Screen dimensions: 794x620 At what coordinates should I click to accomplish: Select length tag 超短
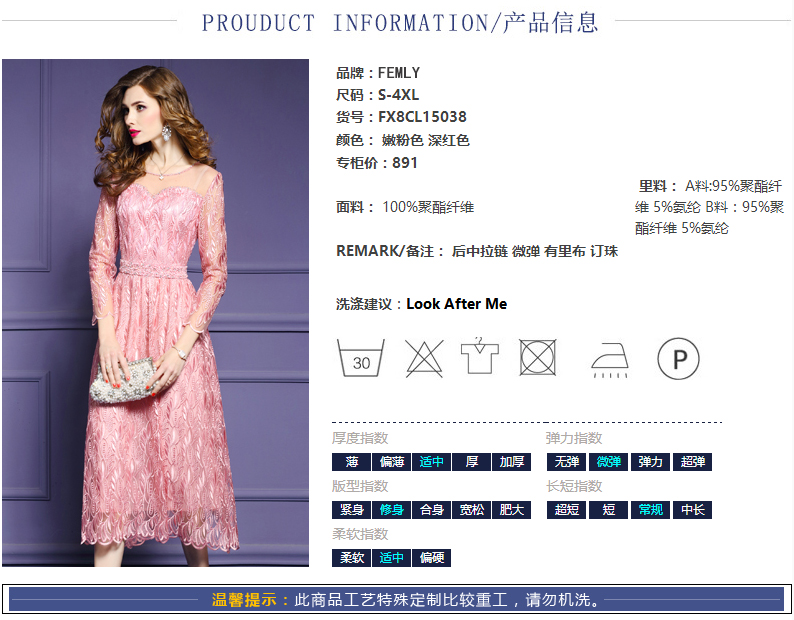pos(567,510)
